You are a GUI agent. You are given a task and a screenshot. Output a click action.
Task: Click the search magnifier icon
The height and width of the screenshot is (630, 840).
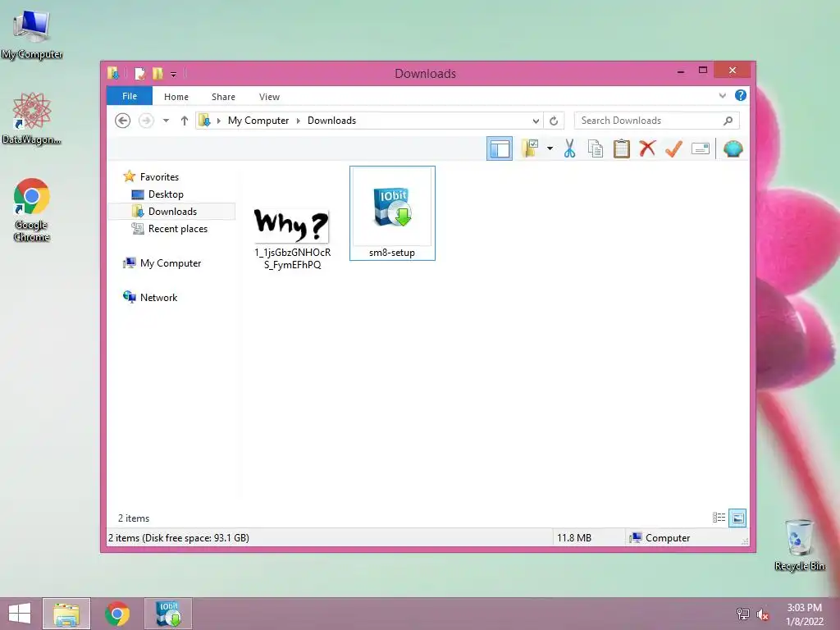coord(728,121)
